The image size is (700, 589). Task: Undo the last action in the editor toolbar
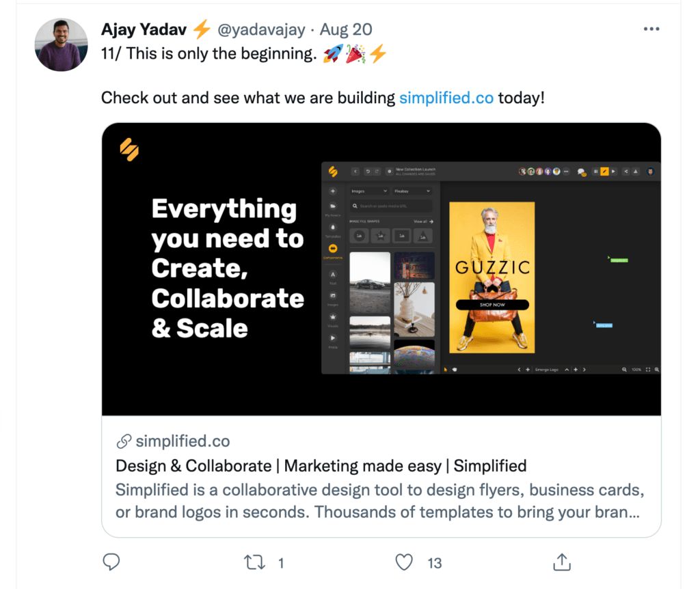(368, 172)
